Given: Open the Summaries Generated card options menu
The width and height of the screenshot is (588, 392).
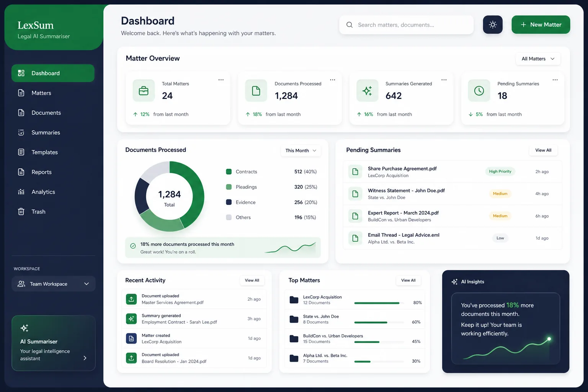Looking at the screenshot, I should point(444,80).
